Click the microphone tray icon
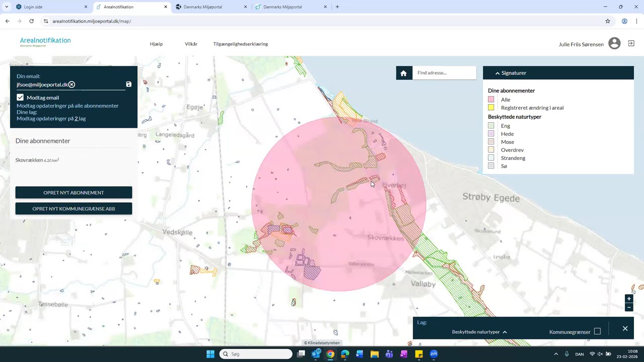This screenshot has width=644, height=362. tap(567, 354)
